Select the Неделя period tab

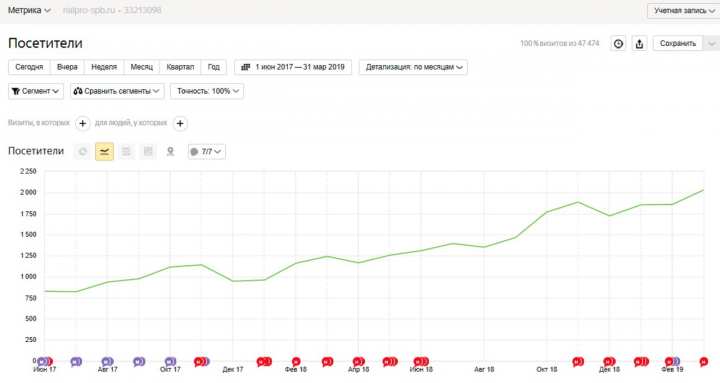[104, 67]
